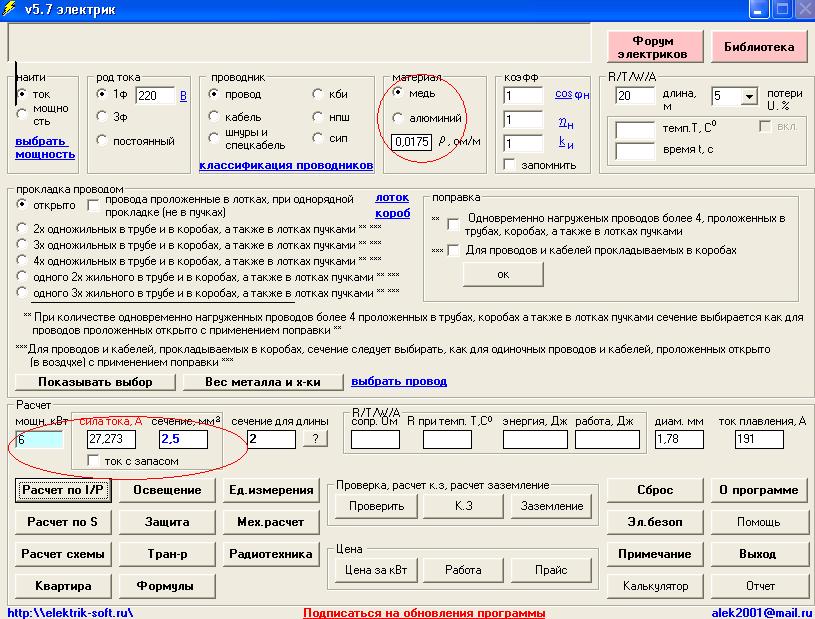
Task: Select the 3ф current type option
Action: click(x=102, y=117)
